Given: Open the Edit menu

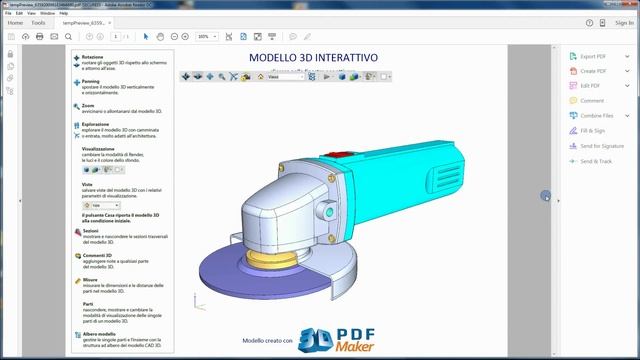Looking at the screenshot, I should pyautogui.click(x=19, y=13).
